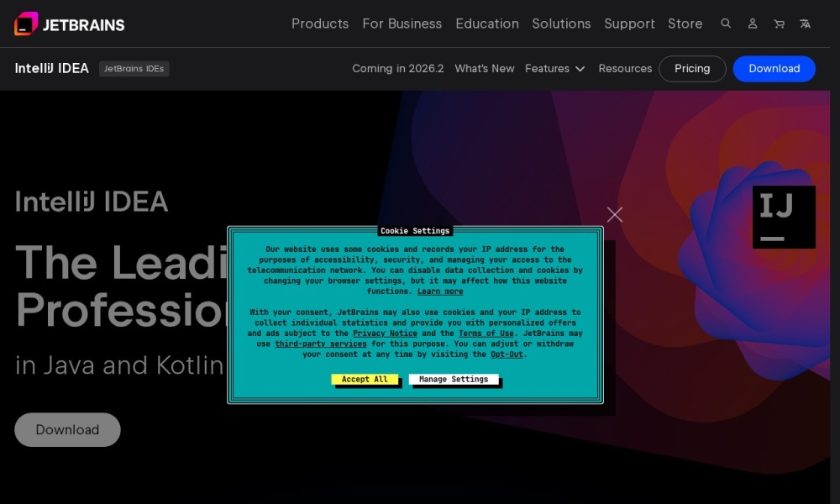Click the IntelliJ IDEA product title in the sub-navigation
This screenshot has height=504, width=840.
point(51,69)
